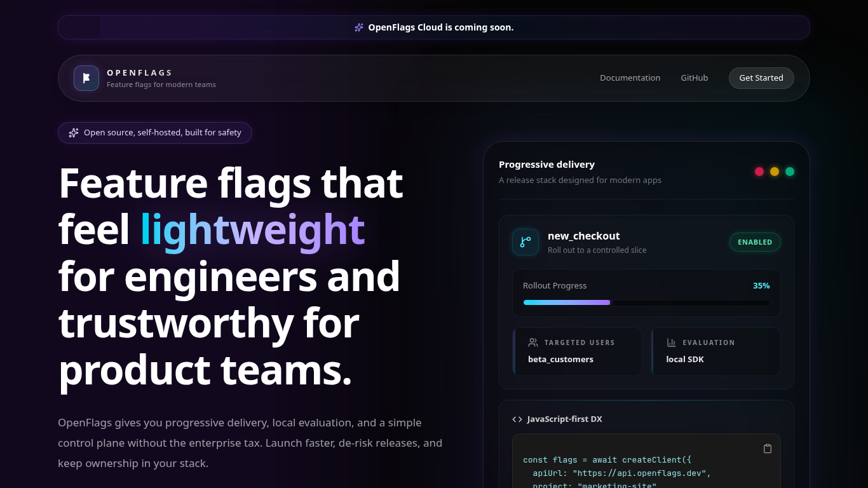Click the JavaScript-first DX label
The height and width of the screenshot is (488, 868).
point(565,419)
